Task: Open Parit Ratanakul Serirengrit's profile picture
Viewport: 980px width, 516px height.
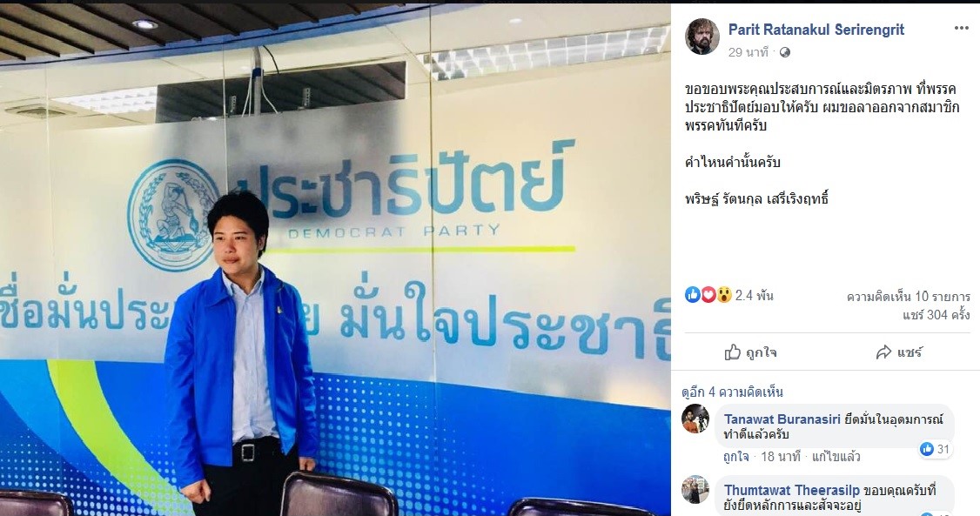Action: coord(702,37)
